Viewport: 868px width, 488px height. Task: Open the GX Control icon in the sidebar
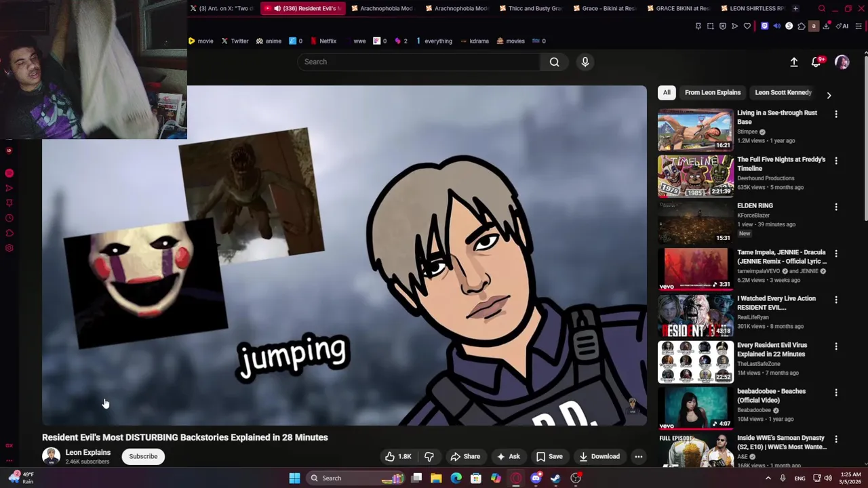(x=9, y=446)
